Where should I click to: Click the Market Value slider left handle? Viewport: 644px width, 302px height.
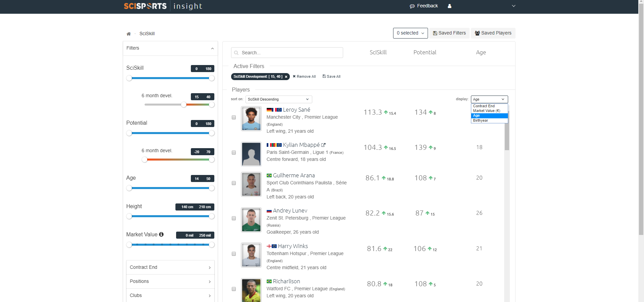(129, 245)
